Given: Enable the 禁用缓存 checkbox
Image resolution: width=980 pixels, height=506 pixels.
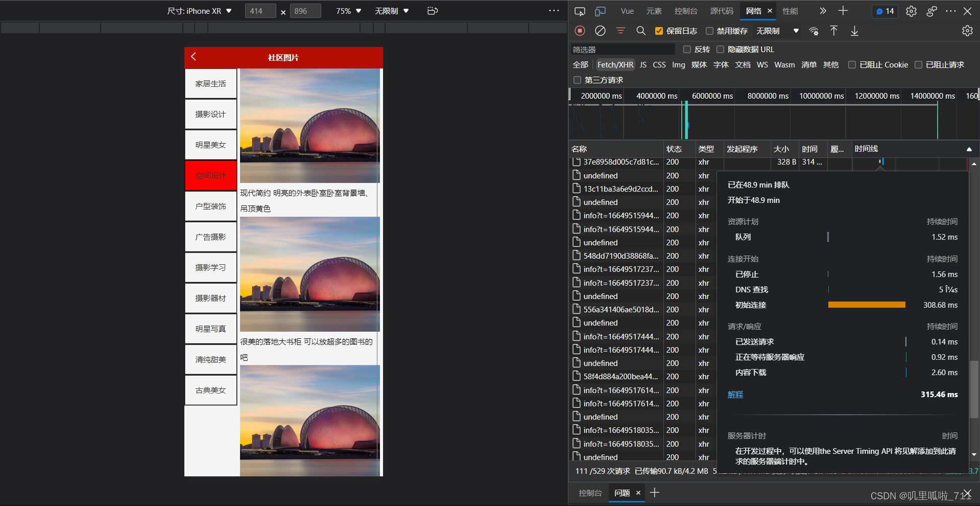Looking at the screenshot, I should tap(709, 31).
